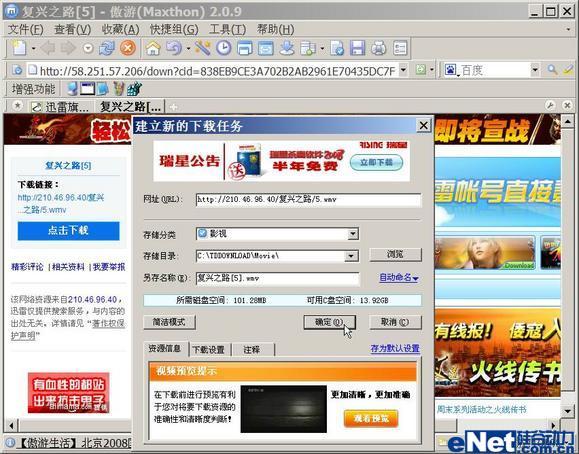Click the recycle bin icon in 增强功能 bar
The width and height of the screenshot is (579, 454).
tap(119, 89)
